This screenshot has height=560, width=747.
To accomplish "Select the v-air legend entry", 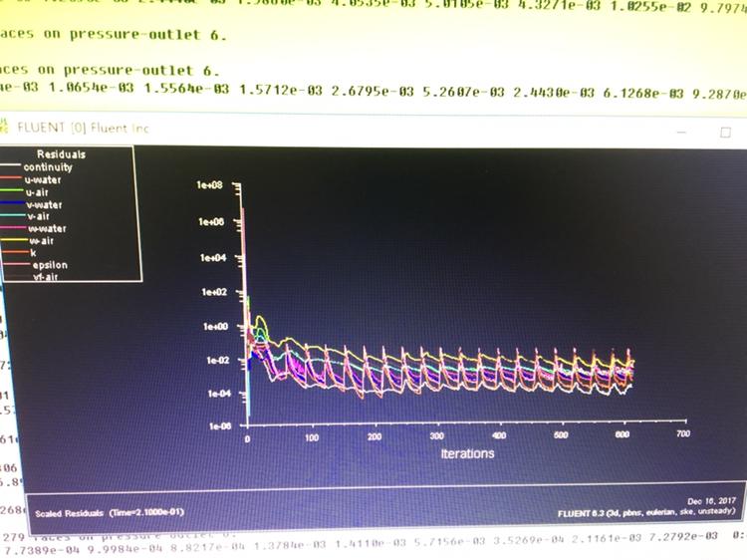I will [38, 216].
